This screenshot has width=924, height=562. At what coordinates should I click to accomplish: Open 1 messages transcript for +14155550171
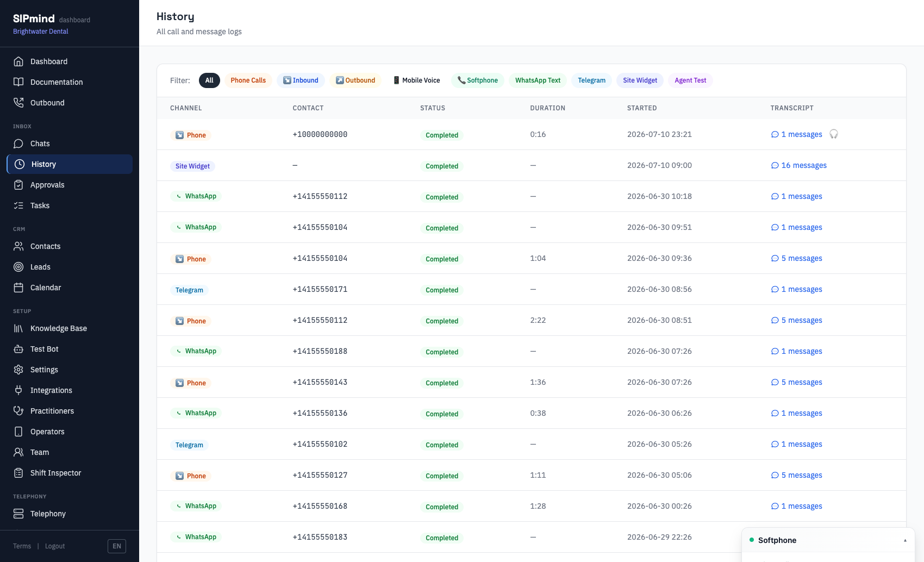[797, 290]
